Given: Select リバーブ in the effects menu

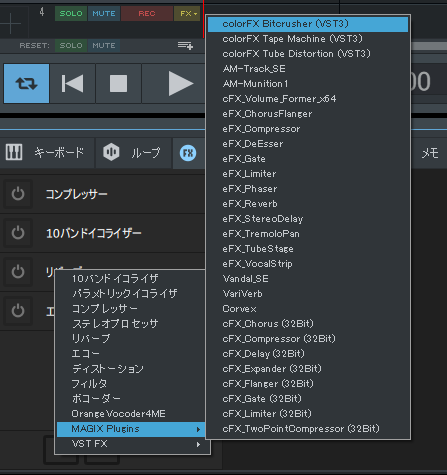Looking at the screenshot, I should tap(131, 339).
